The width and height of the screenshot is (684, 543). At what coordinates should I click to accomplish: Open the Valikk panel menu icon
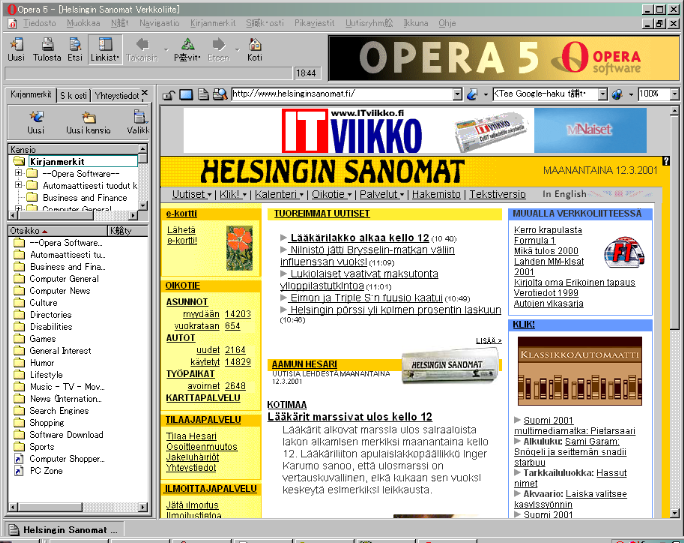[140, 117]
